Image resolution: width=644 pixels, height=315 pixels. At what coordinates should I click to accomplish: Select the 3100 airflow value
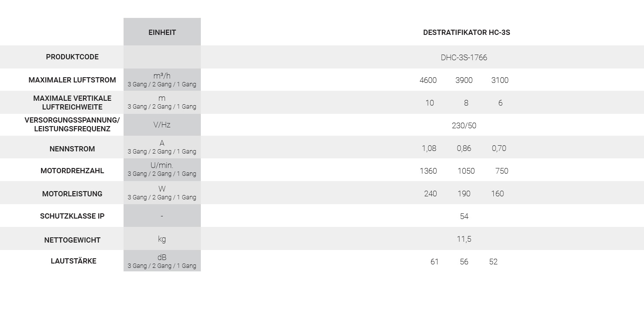[x=500, y=80]
